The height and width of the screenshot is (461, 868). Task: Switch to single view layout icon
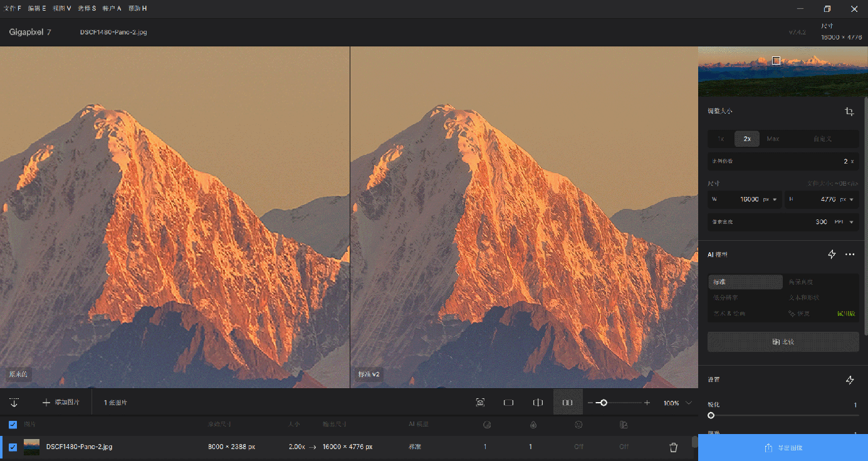(508, 403)
